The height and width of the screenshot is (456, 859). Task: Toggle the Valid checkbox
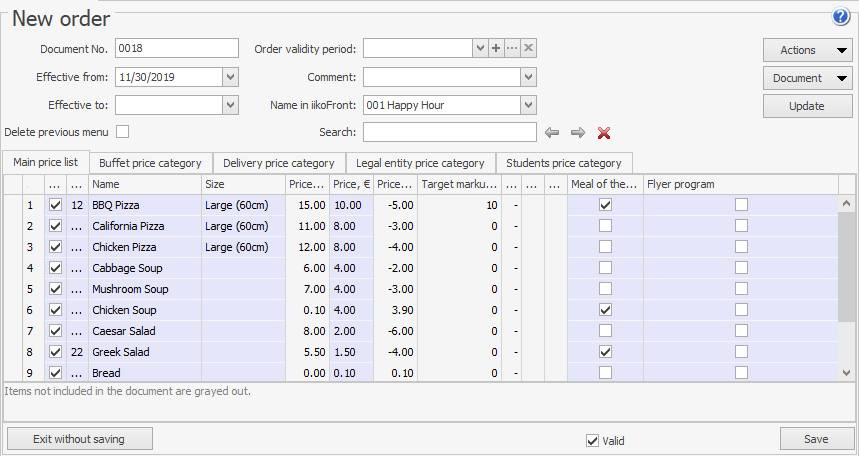pos(592,440)
